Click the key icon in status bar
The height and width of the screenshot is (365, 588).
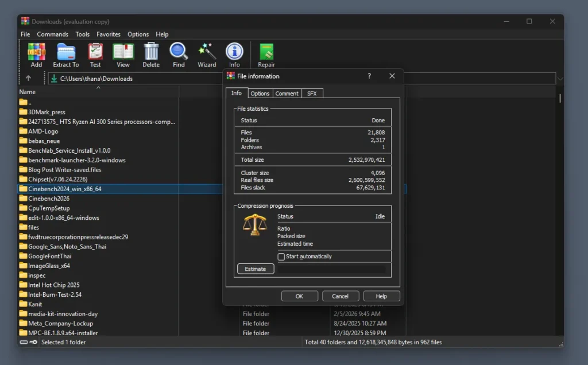(33, 342)
